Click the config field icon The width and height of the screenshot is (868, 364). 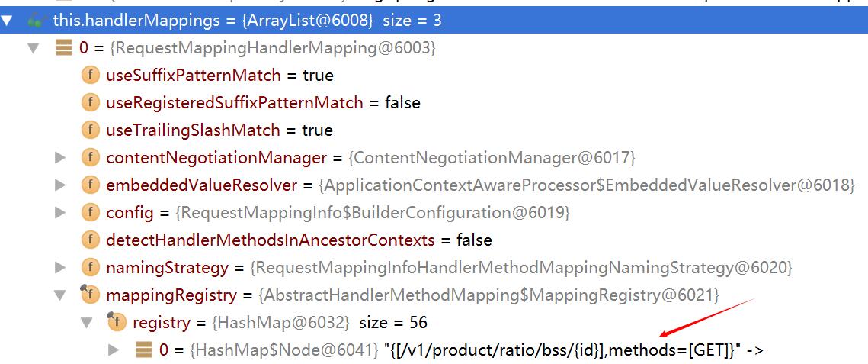click(91, 212)
